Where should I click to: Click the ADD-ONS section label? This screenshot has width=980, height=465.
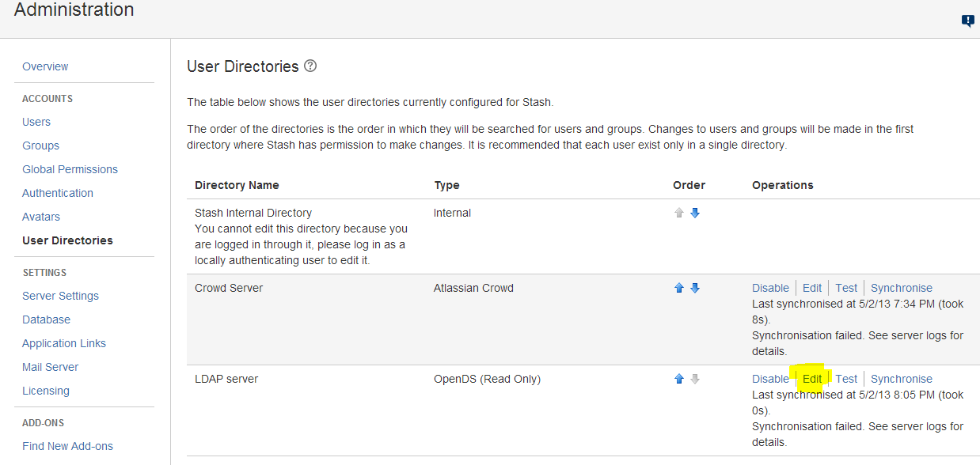pos(44,423)
